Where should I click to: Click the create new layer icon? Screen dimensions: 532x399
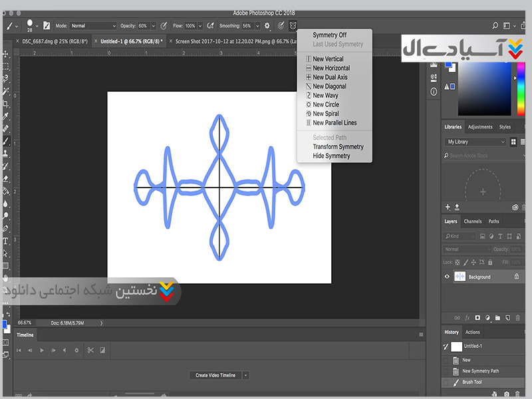point(508,318)
